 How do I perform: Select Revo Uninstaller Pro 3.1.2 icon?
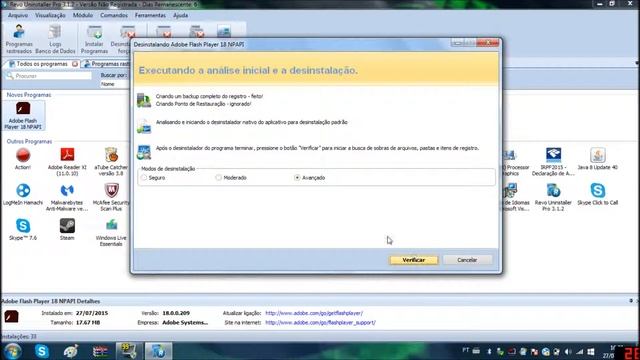(553, 197)
